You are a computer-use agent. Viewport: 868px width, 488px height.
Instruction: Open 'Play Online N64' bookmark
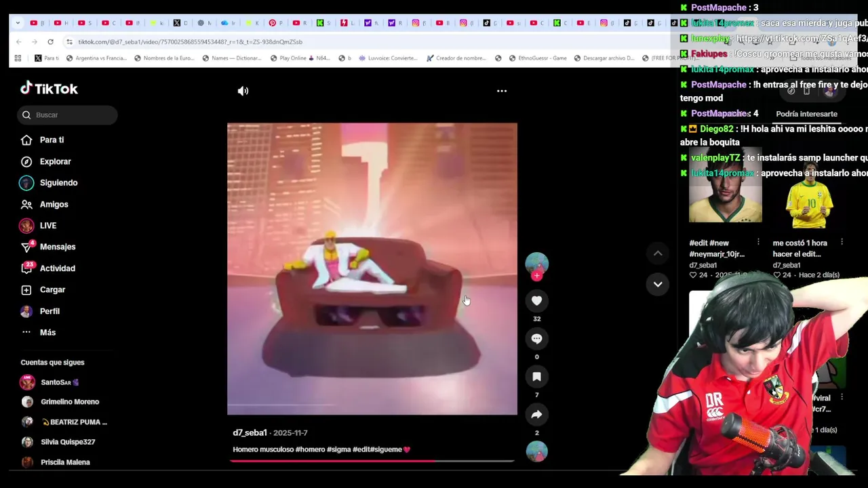300,58
